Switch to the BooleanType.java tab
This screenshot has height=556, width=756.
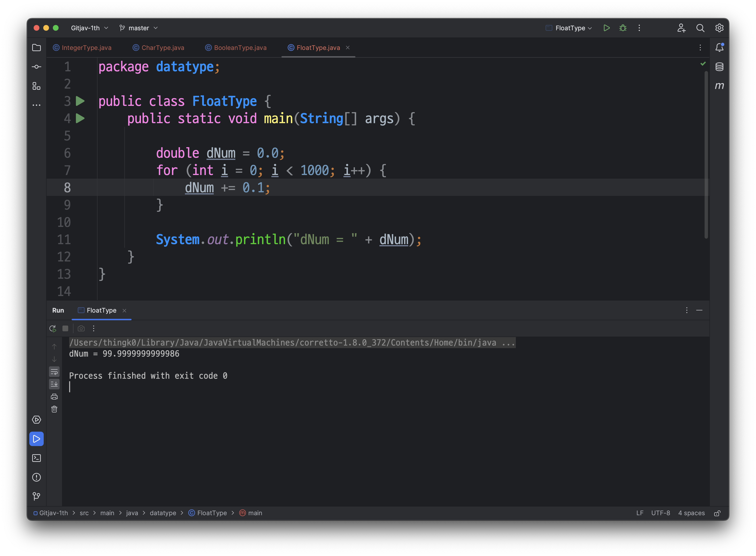click(x=240, y=48)
